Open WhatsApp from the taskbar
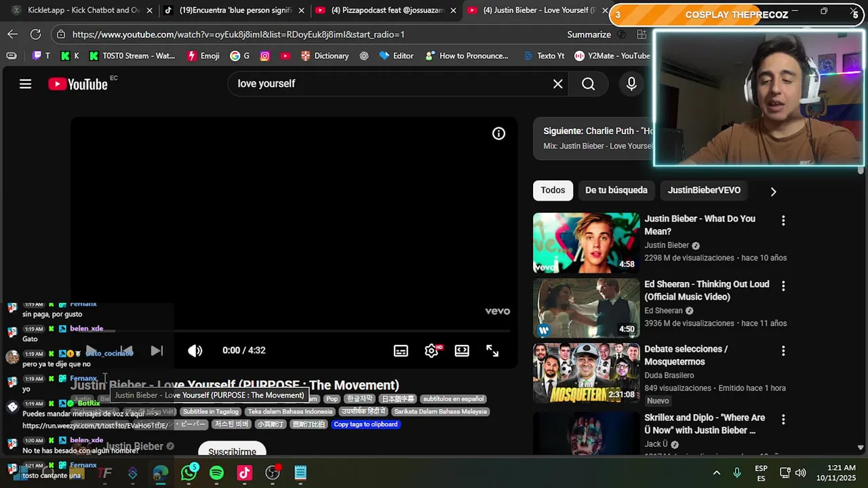The width and height of the screenshot is (868, 488). click(x=189, y=472)
